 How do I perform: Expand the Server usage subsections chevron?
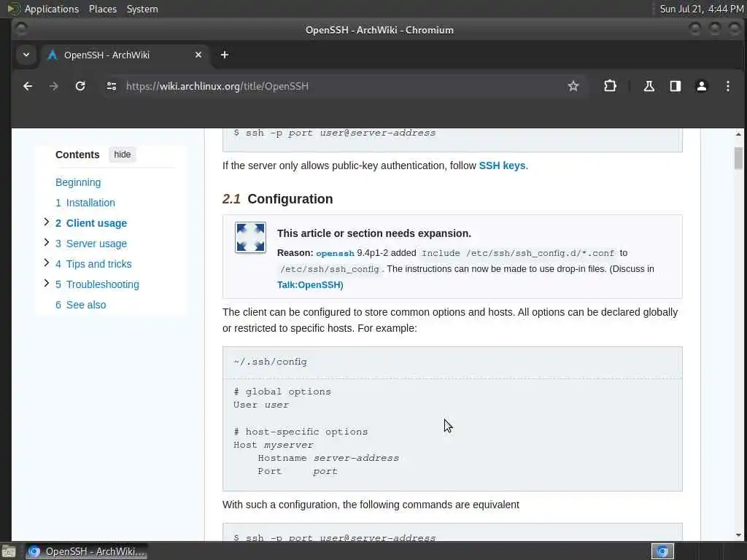pyautogui.click(x=46, y=242)
